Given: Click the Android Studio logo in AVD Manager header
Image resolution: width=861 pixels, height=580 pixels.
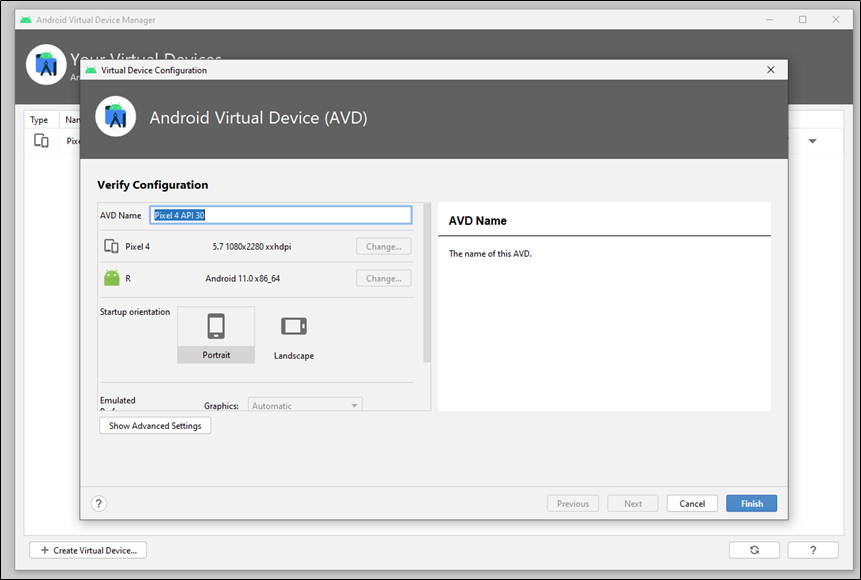Looking at the screenshot, I should [x=46, y=64].
